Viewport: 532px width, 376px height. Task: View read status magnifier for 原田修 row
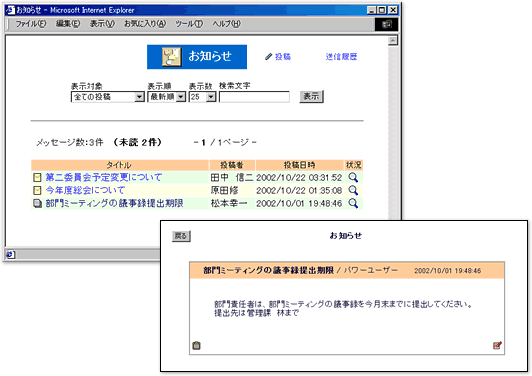(353, 190)
